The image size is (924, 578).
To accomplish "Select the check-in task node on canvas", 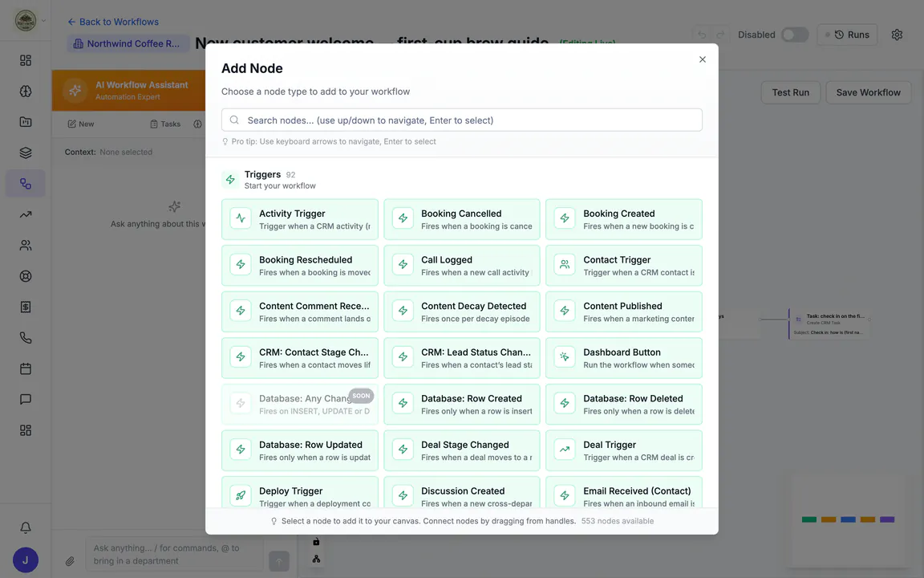I will click(829, 324).
